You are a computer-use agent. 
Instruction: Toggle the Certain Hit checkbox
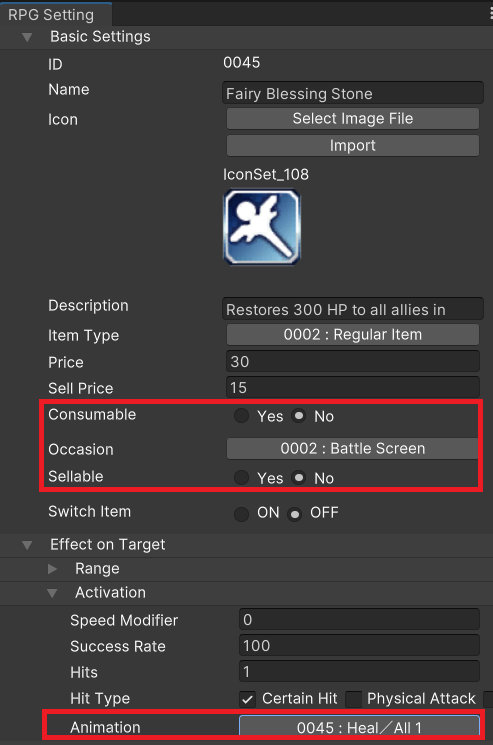pyautogui.click(x=247, y=699)
